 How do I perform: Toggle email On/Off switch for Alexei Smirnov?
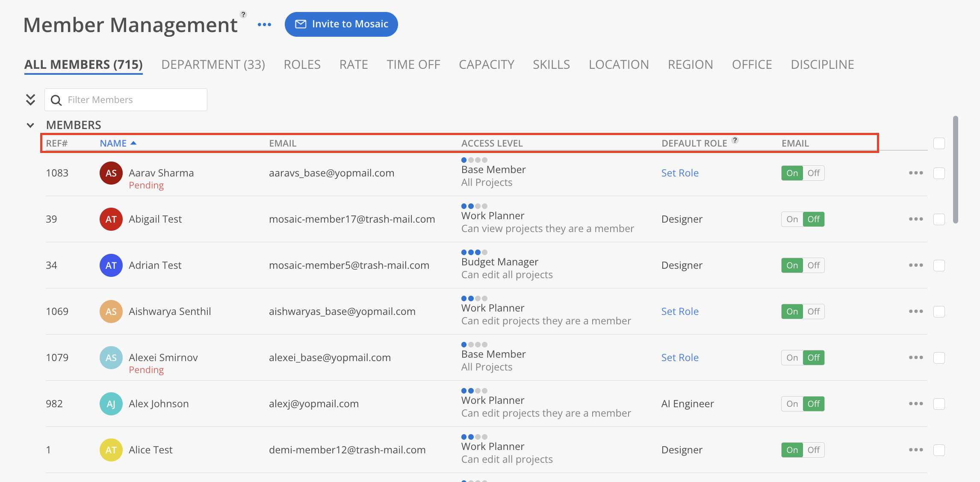(803, 358)
